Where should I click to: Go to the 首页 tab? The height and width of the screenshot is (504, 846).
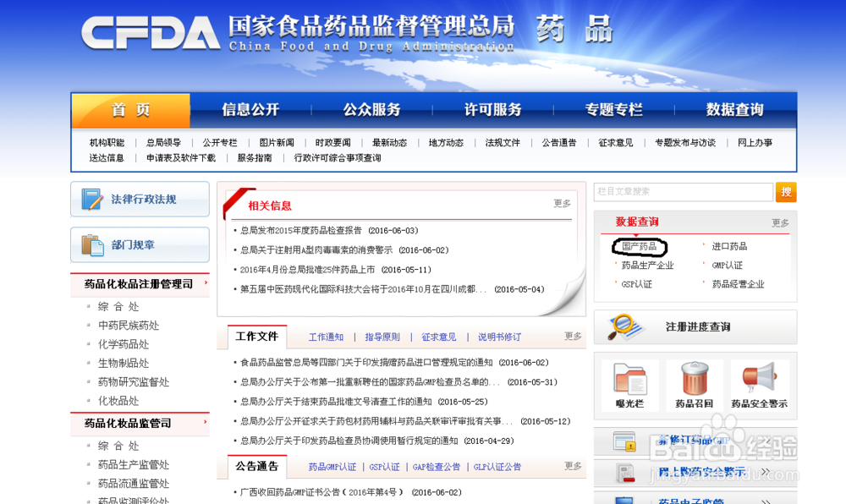tap(130, 111)
